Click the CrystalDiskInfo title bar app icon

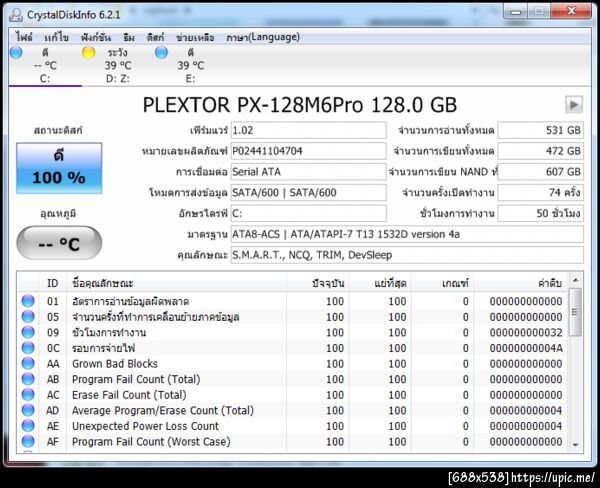(16, 15)
